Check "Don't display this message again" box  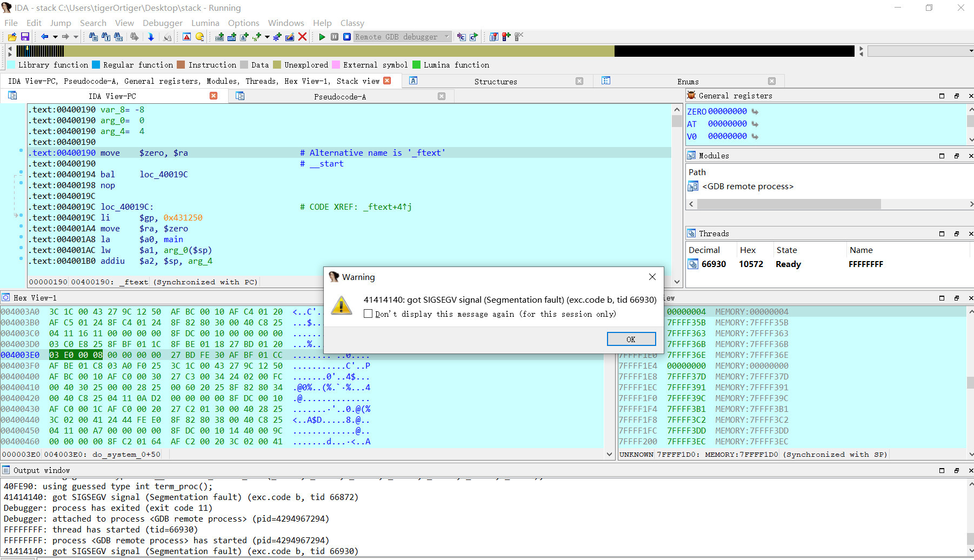(368, 314)
